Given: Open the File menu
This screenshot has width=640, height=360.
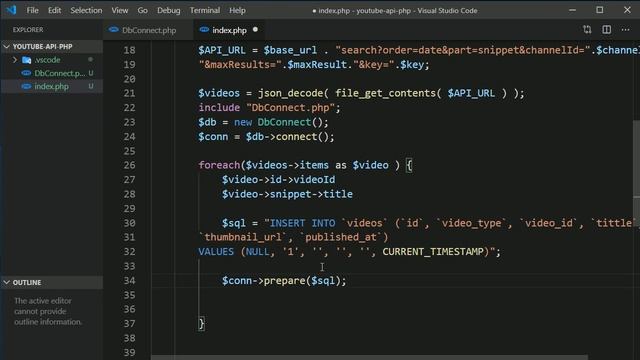Looking at the screenshot, I should [32, 10].
